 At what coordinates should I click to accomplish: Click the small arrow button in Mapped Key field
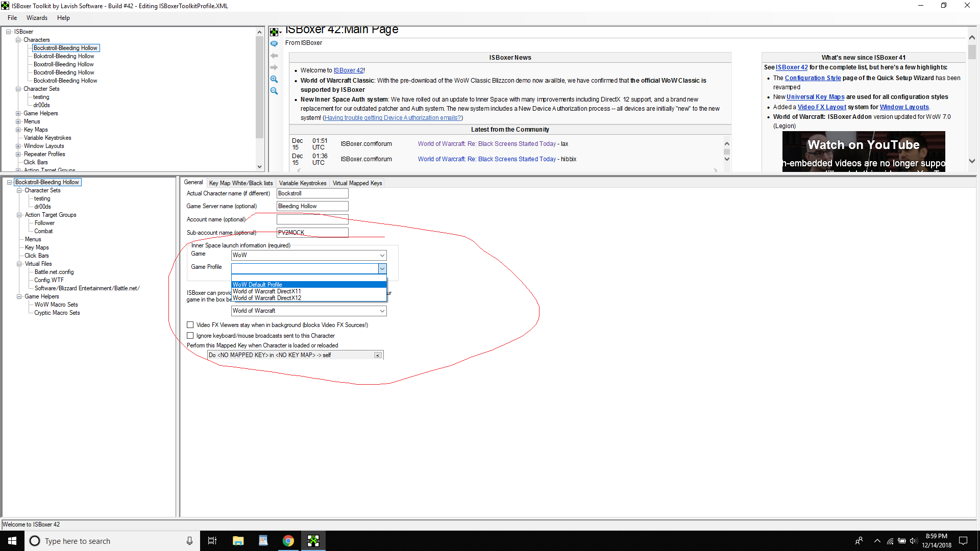click(x=378, y=355)
